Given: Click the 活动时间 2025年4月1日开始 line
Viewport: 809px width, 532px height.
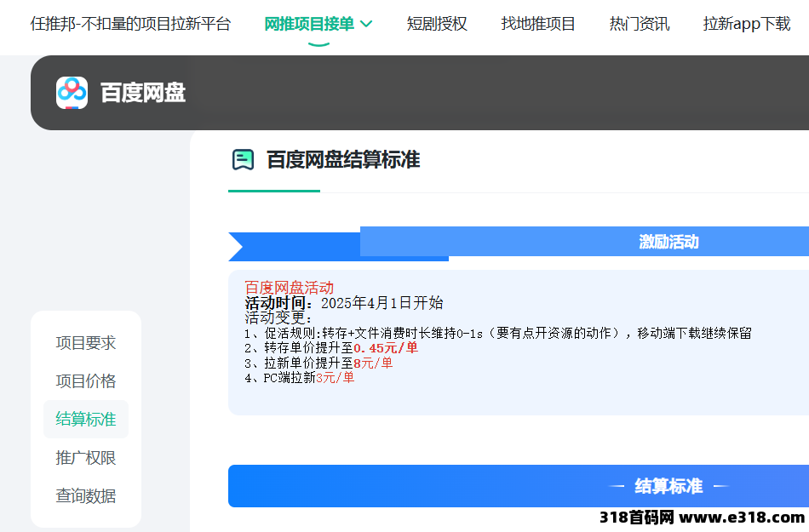Looking at the screenshot, I should tap(344, 302).
